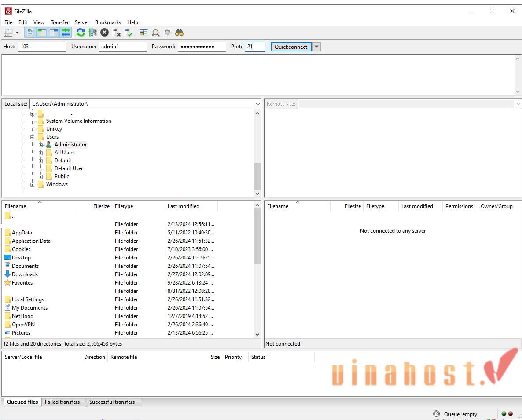Cancel current operation icon
Image resolution: width=522 pixels, height=420 pixels.
[x=105, y=33]
